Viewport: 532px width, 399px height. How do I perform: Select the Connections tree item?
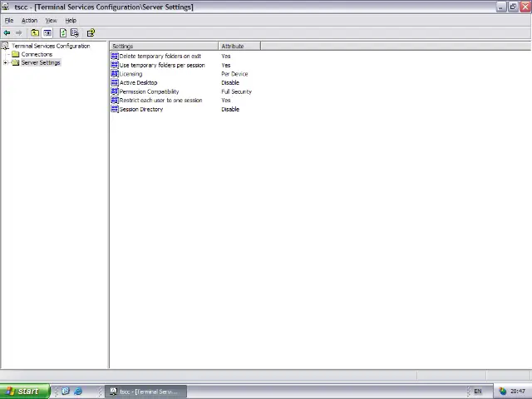[37, 54]
